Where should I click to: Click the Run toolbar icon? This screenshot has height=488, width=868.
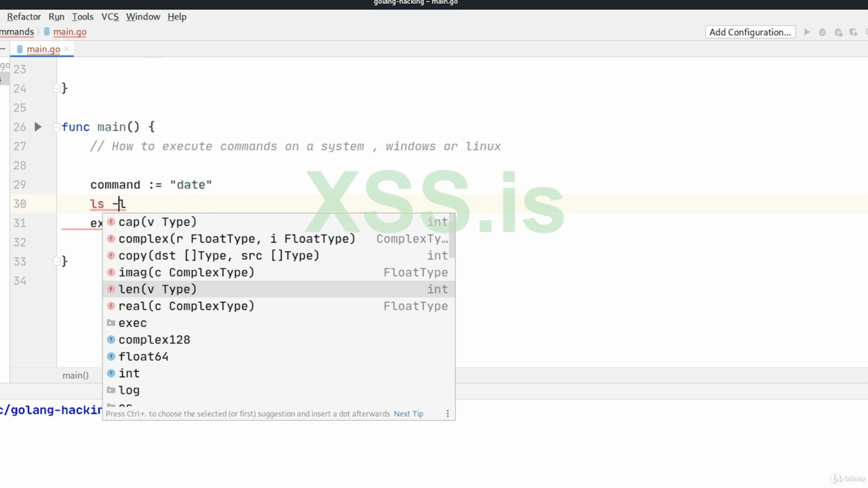coord(807,32)
